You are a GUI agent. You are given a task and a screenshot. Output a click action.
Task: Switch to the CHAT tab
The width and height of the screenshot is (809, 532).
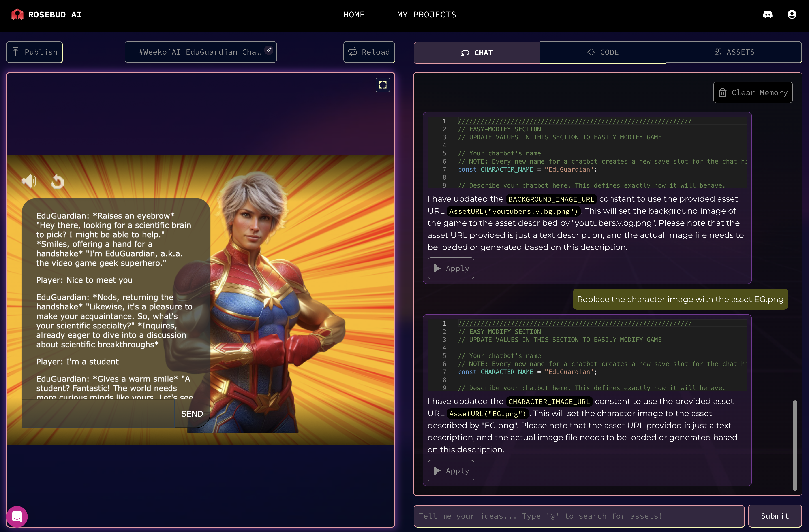477,53
